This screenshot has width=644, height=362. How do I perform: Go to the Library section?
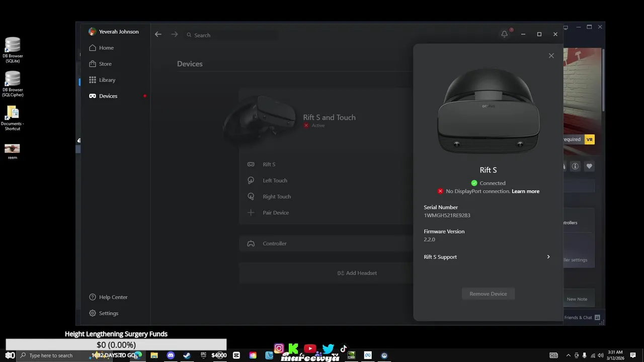[x=102, y=80]
